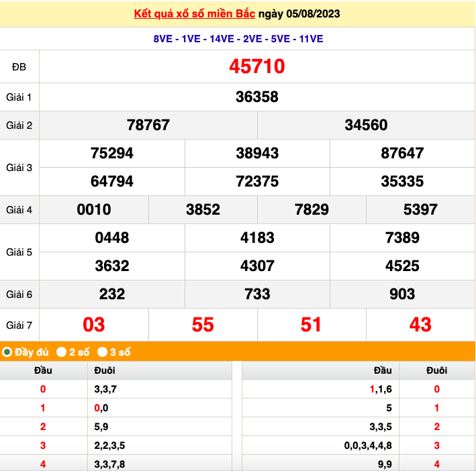Click the 'Đầu' header in the right table
Screen dimensions: 476x471
[x=383, y=370]
